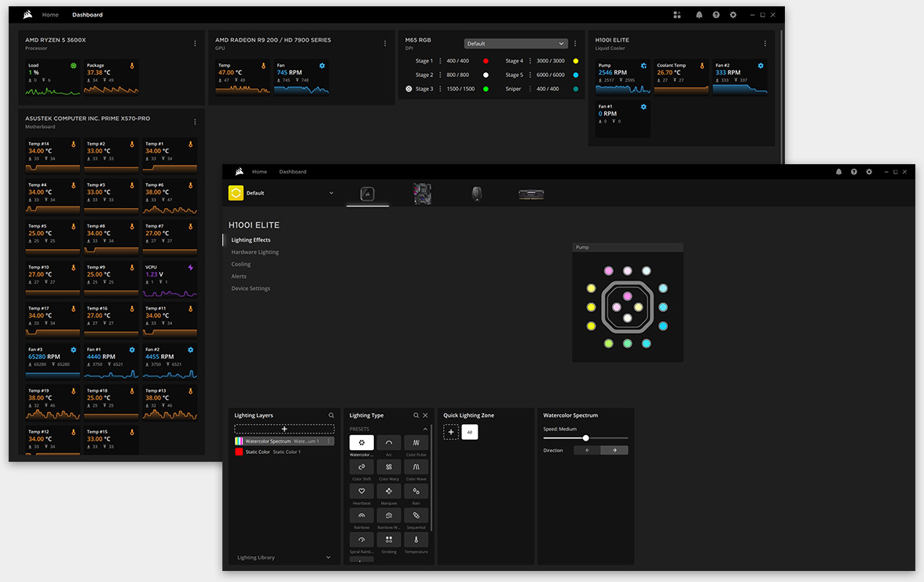Viewport: 924px width, 582px height.
Task: Open settings gear in Dashboard window
Action: pos(733,15)
